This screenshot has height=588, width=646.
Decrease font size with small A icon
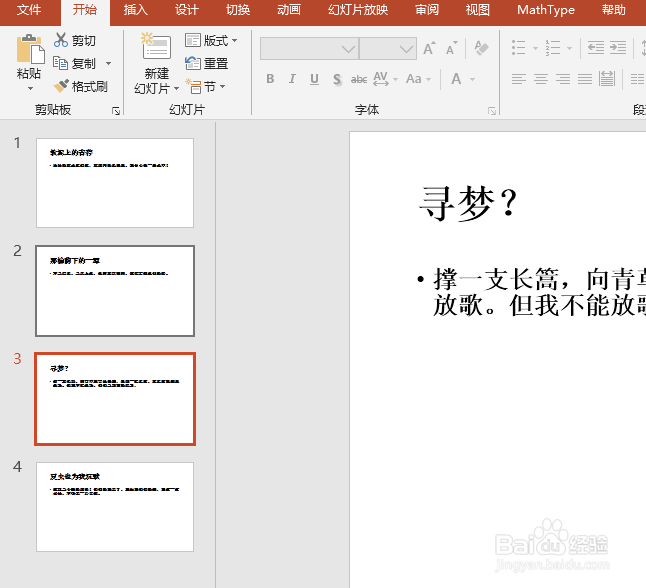click(x=452, y=49)
